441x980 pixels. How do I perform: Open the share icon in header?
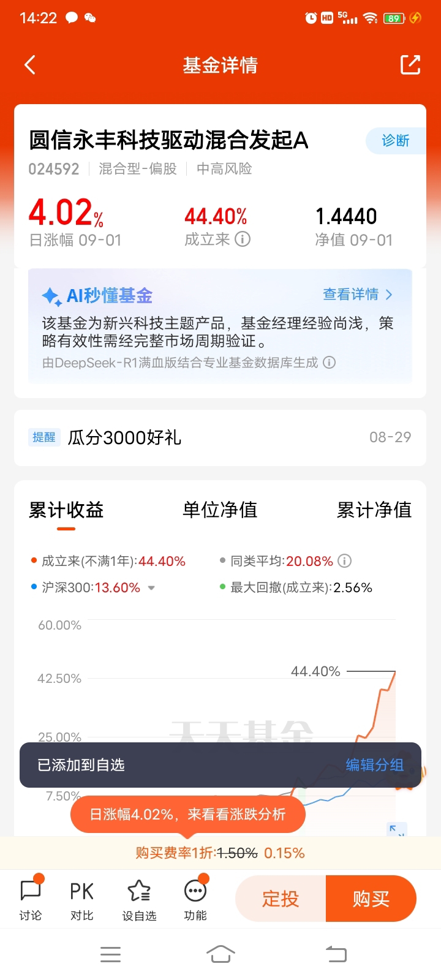[410, 65]
